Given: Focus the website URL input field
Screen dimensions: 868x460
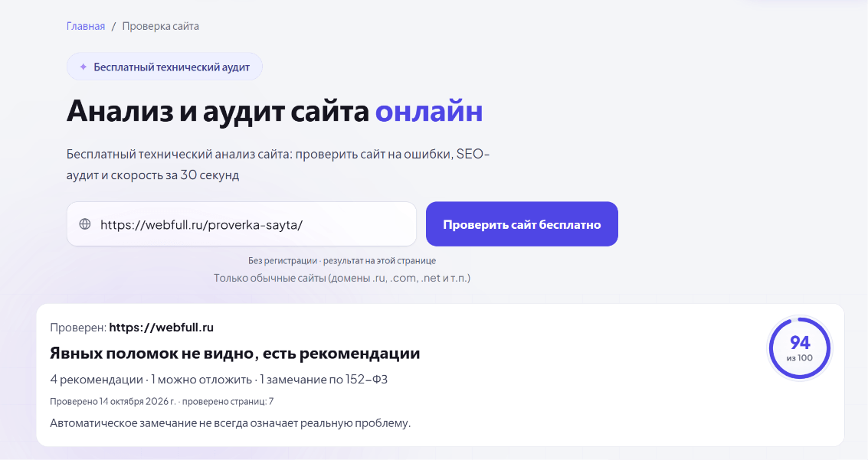Looking at the screenshot, I should [241, 224].
